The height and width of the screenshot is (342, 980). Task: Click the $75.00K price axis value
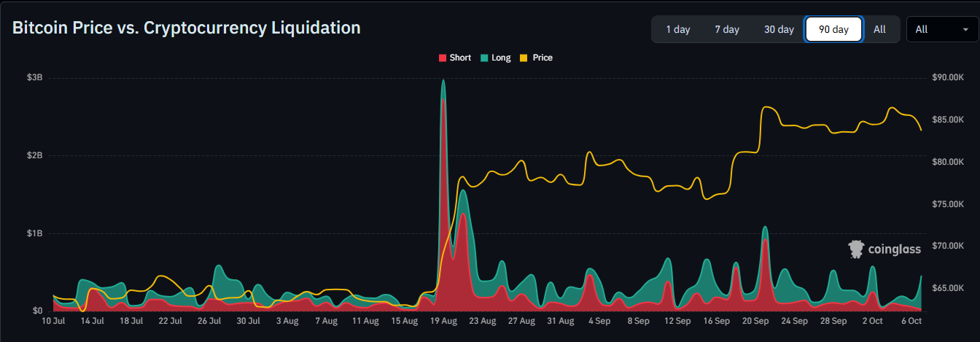pos(948,204)
